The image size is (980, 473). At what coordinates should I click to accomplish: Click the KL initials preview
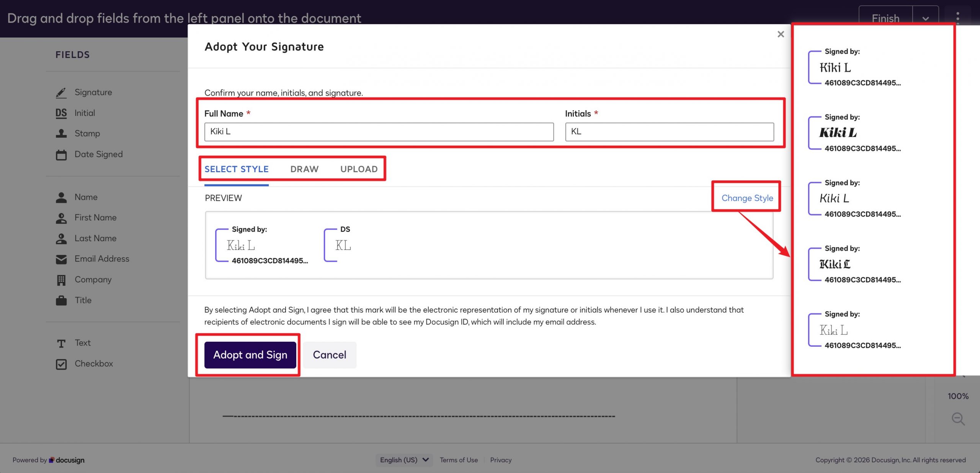[x=338, y=245]
